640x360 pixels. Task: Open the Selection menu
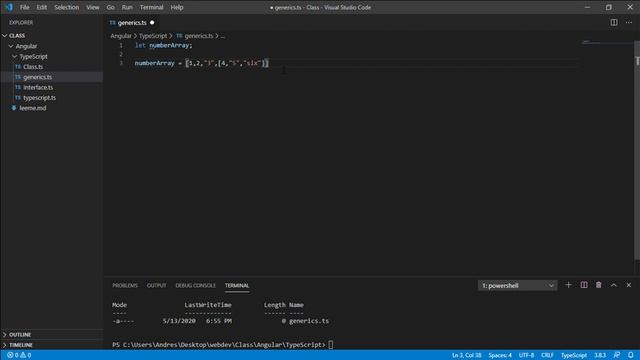(x=67, y=7)
